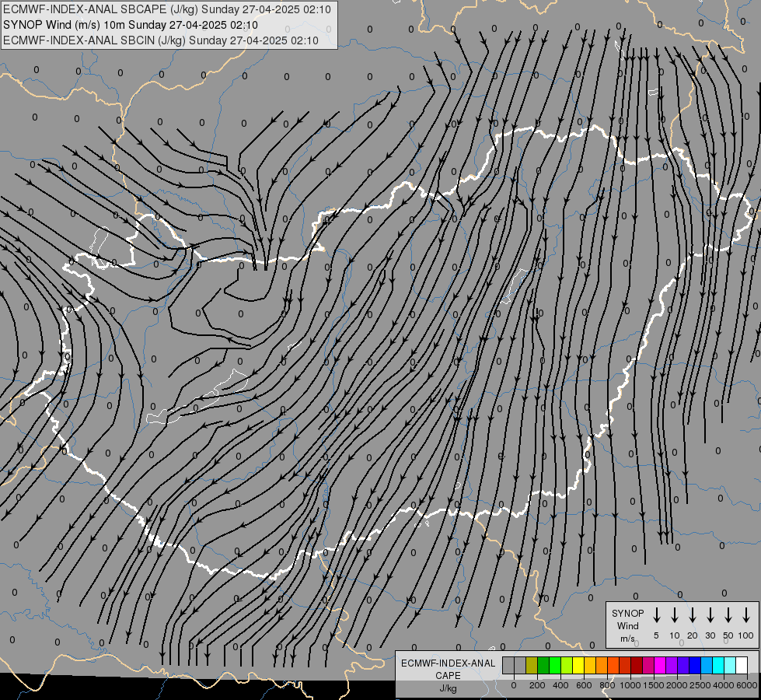This screenshot has height=700, width=761.
Task: Click the 2000 value on CAPE scale
Action: 677,685
